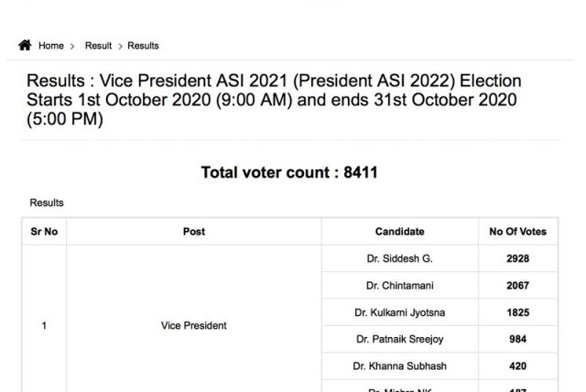
Task: Click the 2928 votes cell
Action: tap(517, 259)
